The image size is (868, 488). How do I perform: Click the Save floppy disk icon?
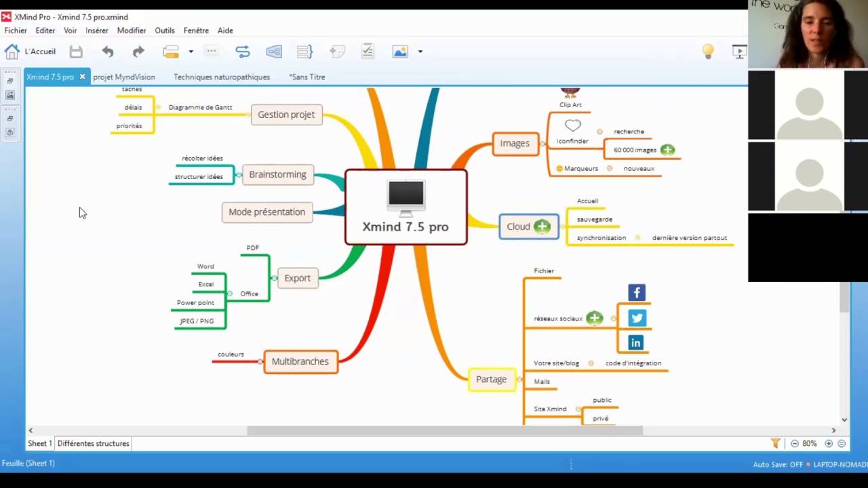tap(76, 52)
